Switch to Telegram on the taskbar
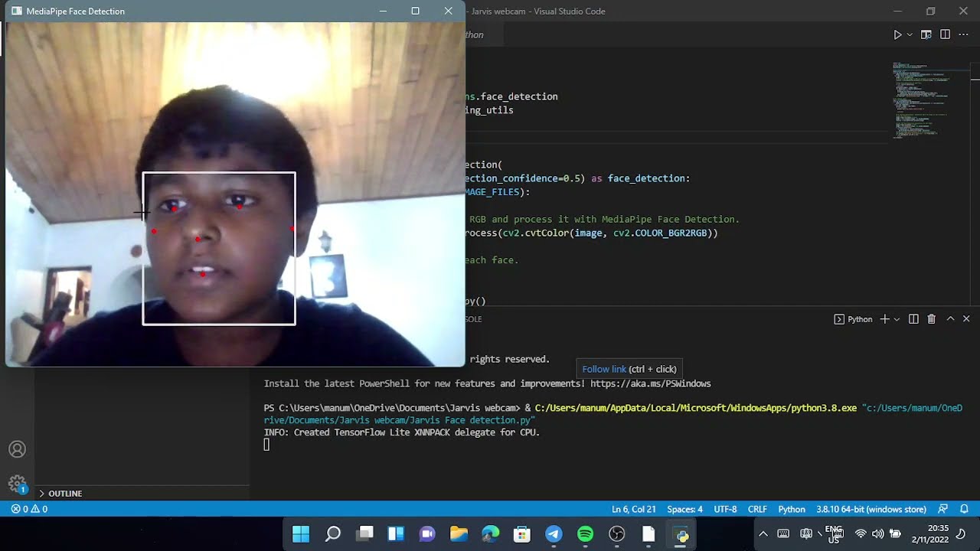This screenshot has height=551, width=980. coord(554,534)
